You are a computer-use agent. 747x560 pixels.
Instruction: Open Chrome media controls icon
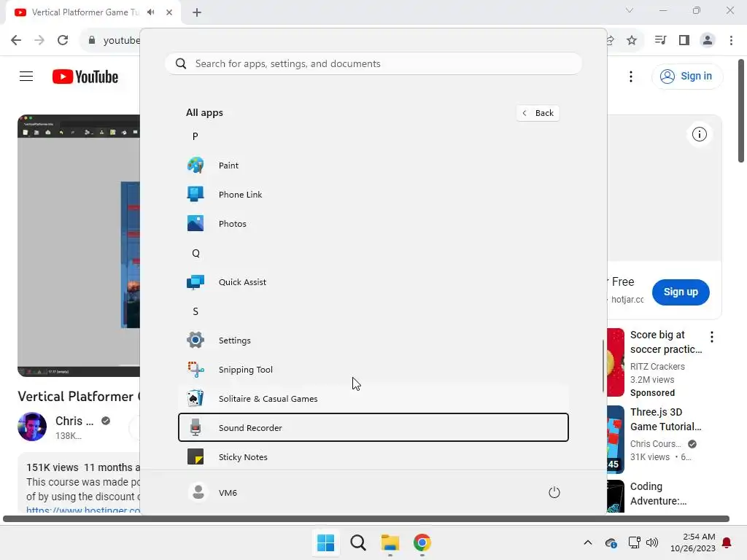coord(660,40)
